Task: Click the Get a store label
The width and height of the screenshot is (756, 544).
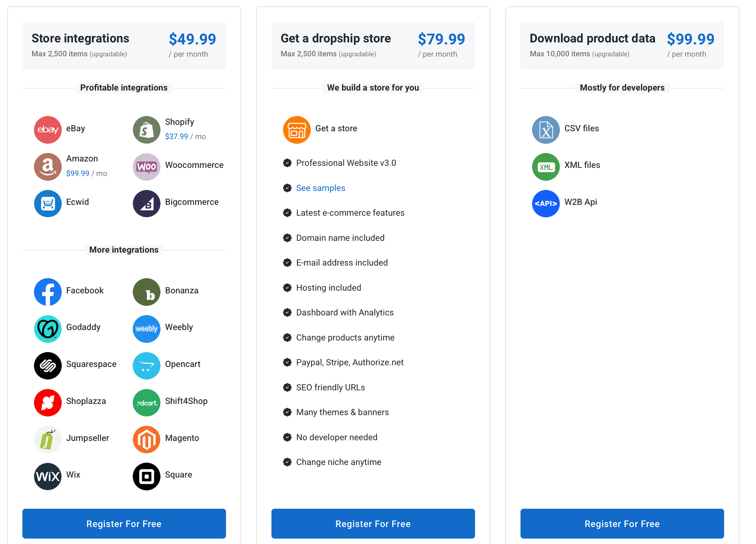Action: coord(336,128)
